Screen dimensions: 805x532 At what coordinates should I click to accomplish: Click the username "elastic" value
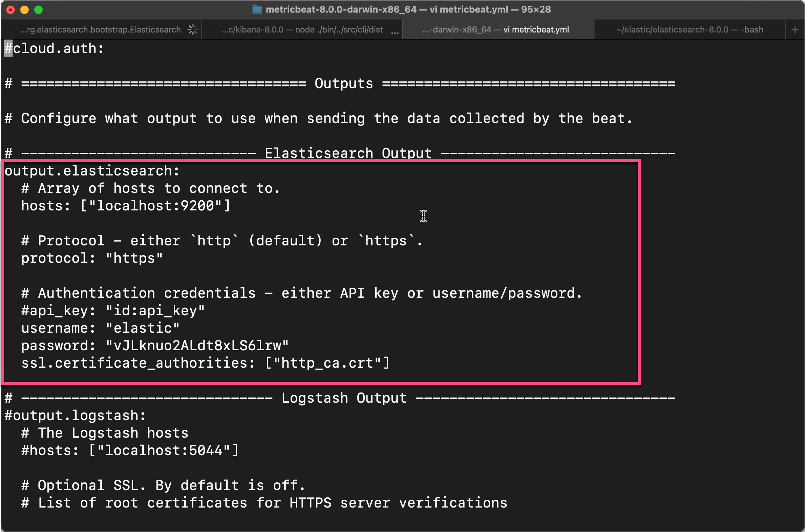coord(143,328)
